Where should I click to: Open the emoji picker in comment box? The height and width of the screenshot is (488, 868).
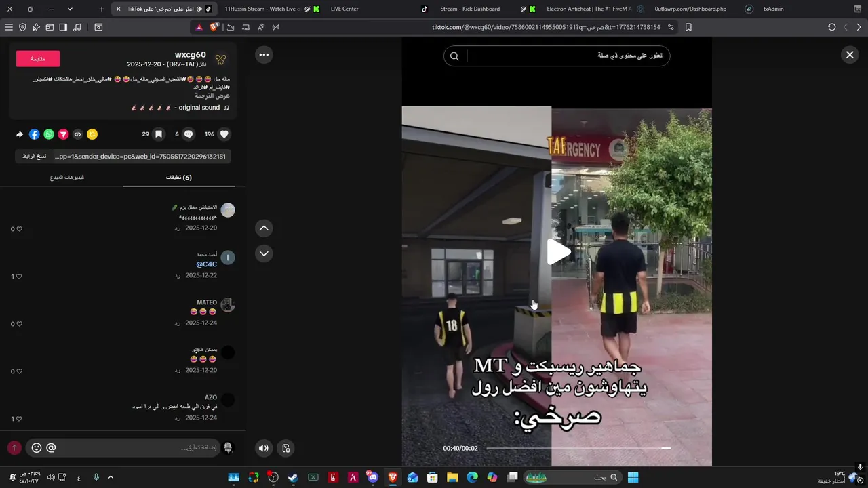click(37, 447)
